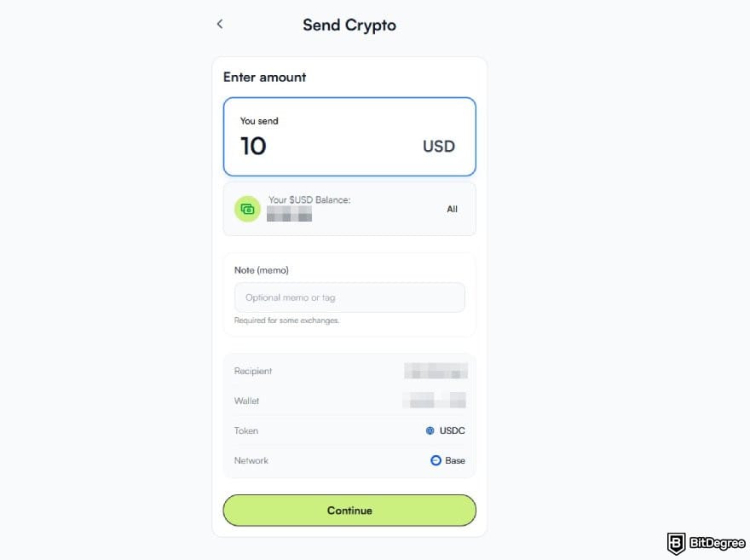Click the BitDegree logo icon
The width and height of the screenshot is (750, 560).
coord(676,542)
